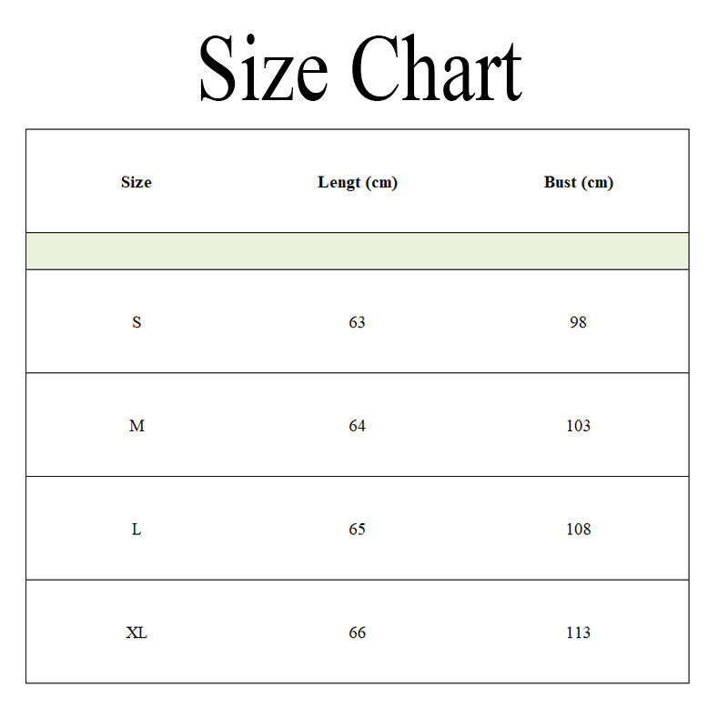
Task: Click the length value 66
Action: point(357,632)
